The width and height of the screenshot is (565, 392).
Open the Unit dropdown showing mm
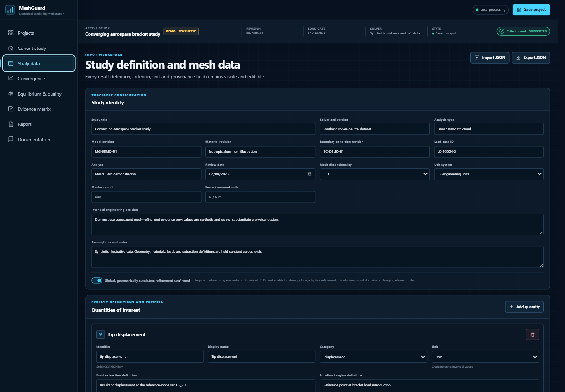click(x=485, y=357)
